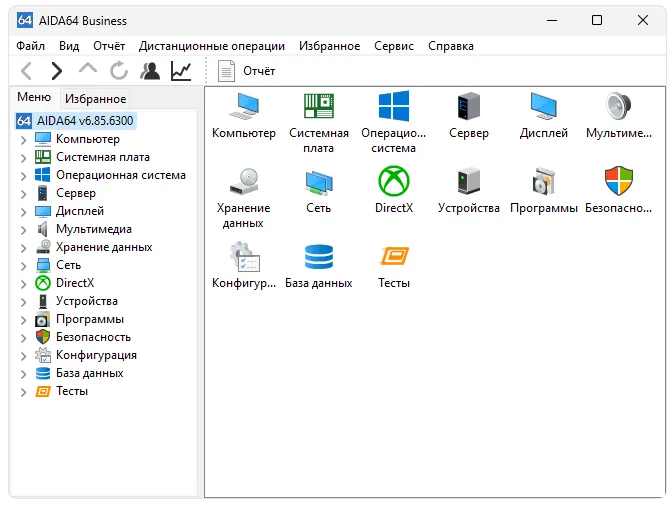Select Безопасность in the tree

[x=93, y=337]
